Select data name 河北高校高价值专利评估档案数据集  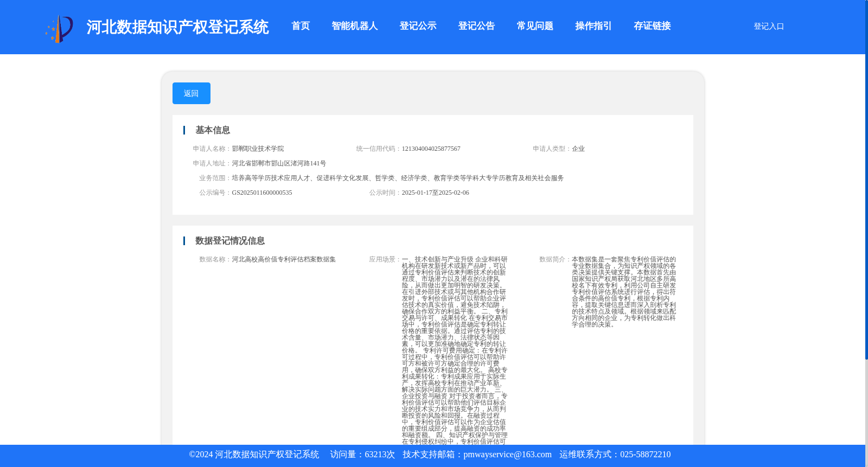tap(284, 259)
